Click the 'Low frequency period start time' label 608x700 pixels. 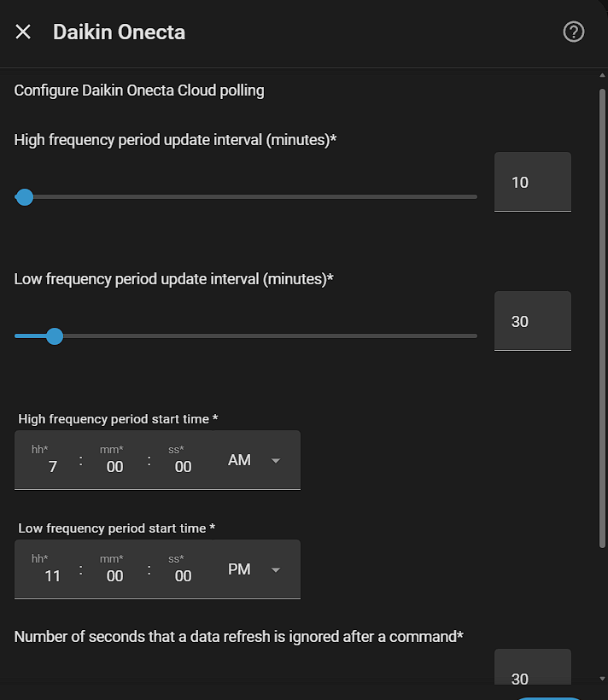pyautogui.click(x=117, y=528)
